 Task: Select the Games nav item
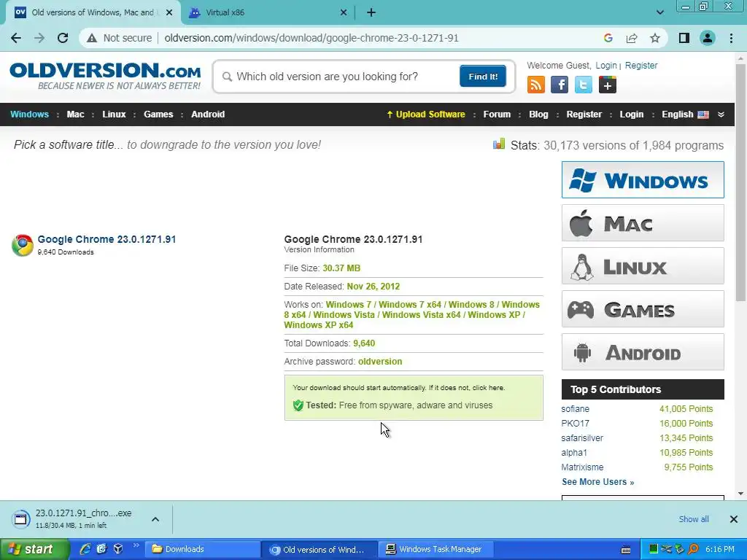point(158,114)
